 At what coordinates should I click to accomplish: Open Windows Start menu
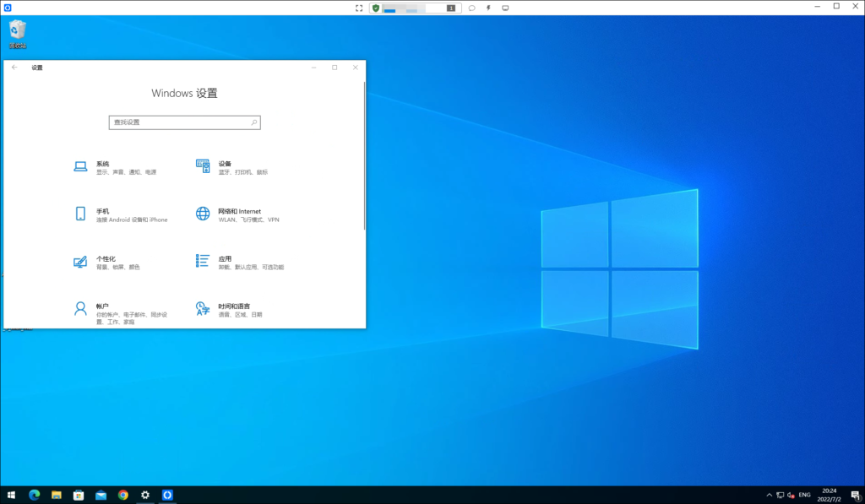[12, 495]
